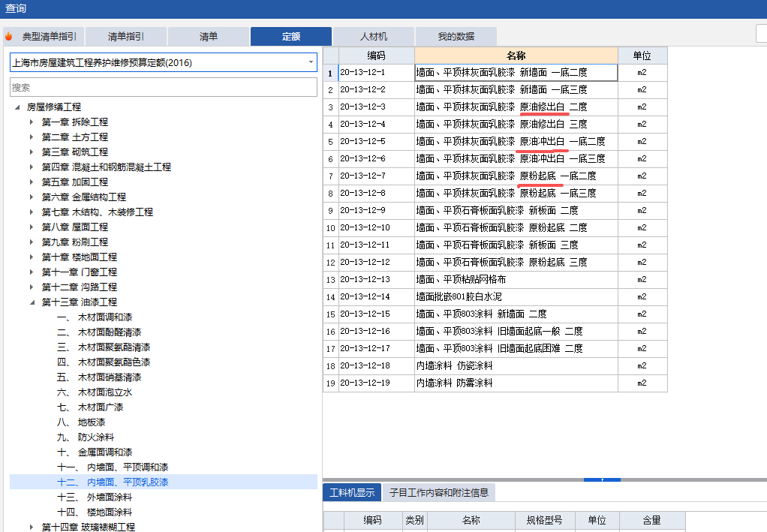Show the 工料机显示 tab
The height and width of the screenshot is (532, 767).
tap(352, 492)
